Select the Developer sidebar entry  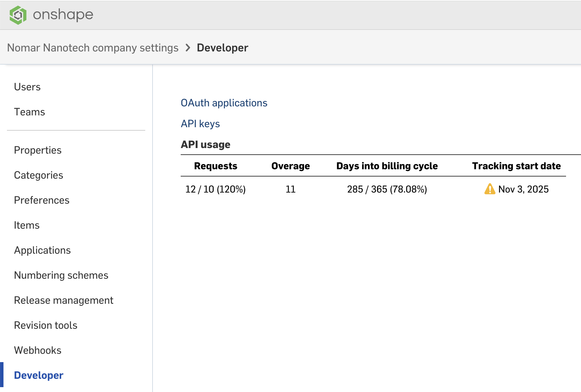pyautogui.click(x=38, y=375)
